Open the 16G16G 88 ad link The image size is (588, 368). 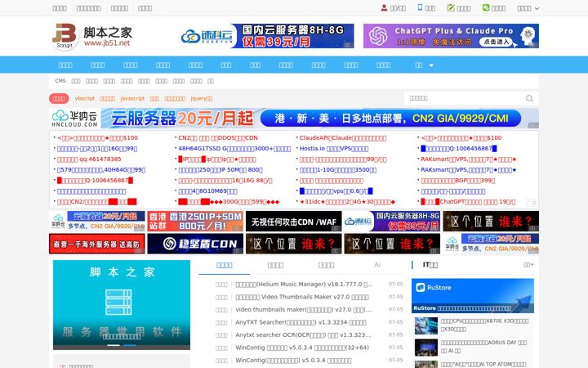(225, 180)
